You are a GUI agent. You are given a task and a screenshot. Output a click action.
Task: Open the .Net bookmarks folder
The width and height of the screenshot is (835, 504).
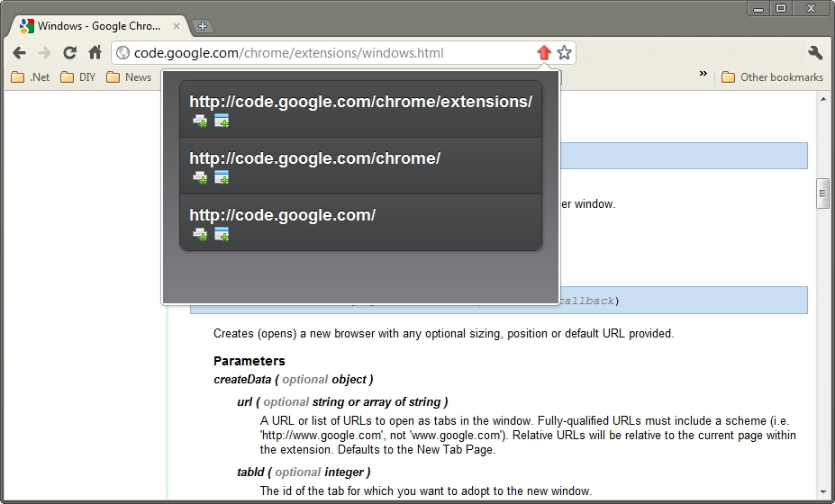coord(31,77)
